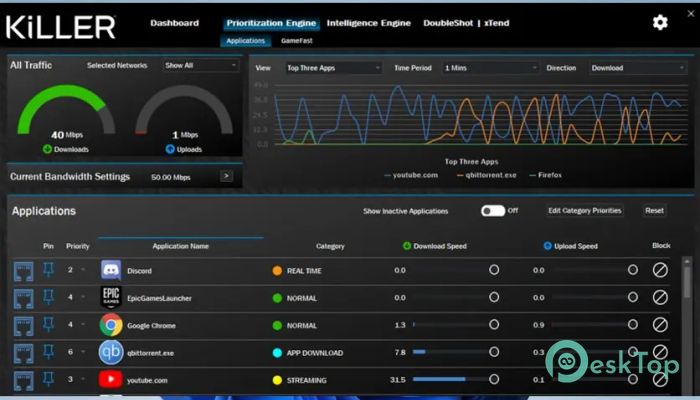Image resolution: width=700 pixels, height=400 pixels.
Task: Sort by Priority column header
Action: click(x=78, y=246)
